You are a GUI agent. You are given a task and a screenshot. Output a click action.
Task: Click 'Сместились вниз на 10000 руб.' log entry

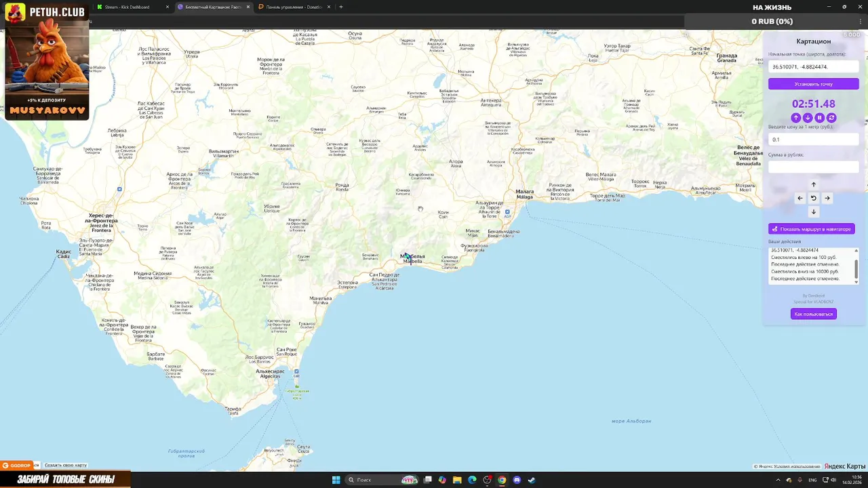click(805, 272)
